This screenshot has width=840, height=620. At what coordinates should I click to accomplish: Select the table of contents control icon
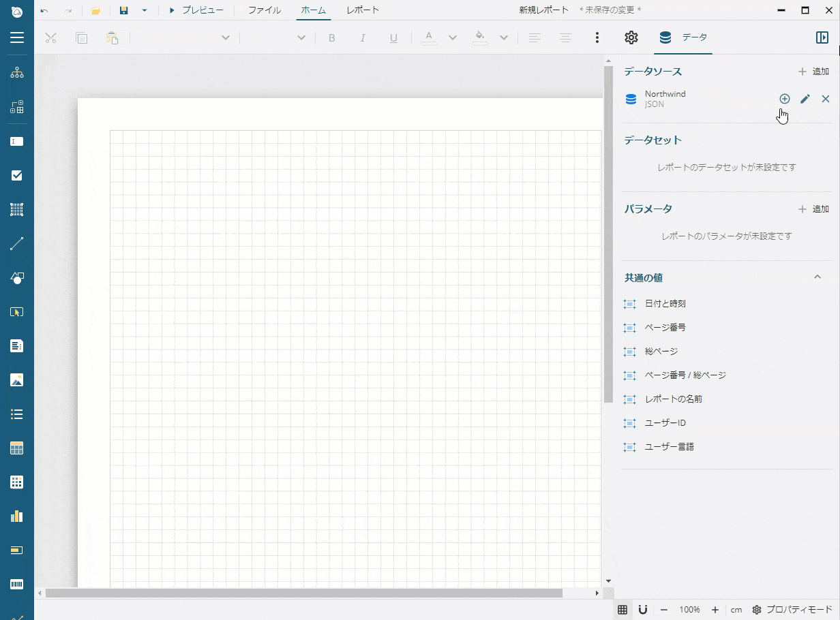[x=17, y=312]
